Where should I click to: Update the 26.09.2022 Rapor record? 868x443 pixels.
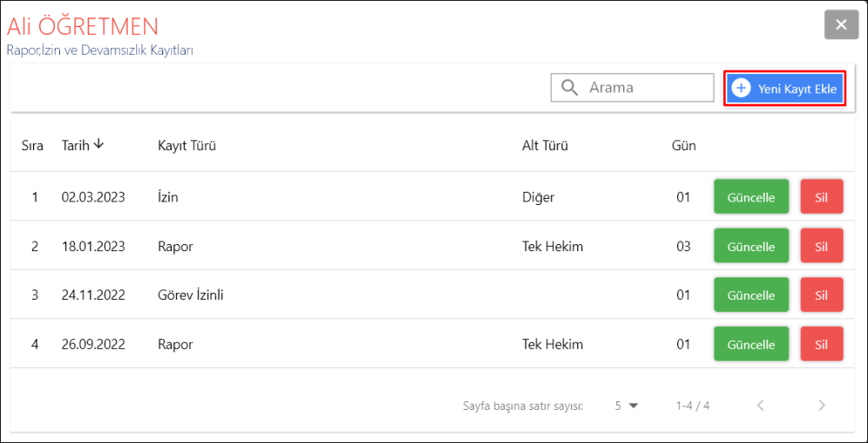click(751, 344)
